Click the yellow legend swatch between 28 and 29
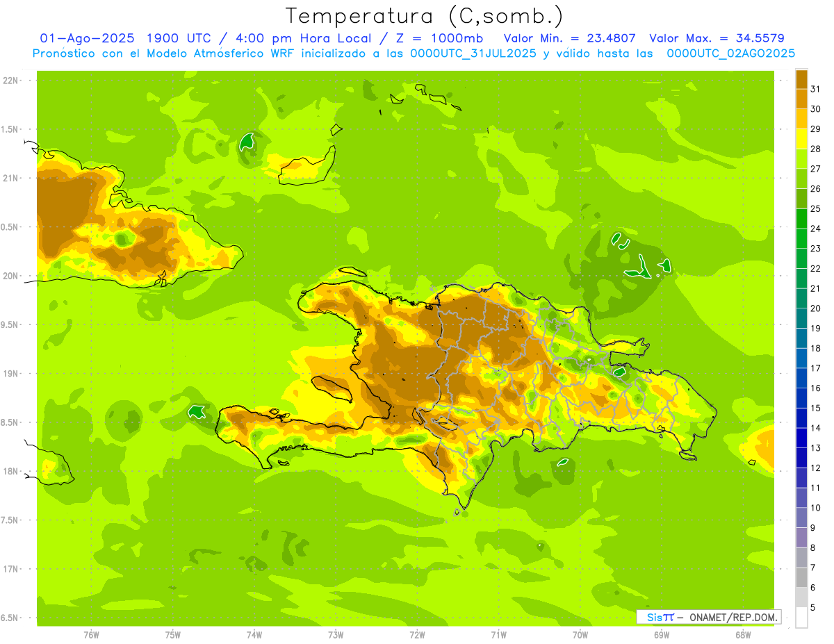The width and height of the screenshot is (834, 644). coord(801,139)
